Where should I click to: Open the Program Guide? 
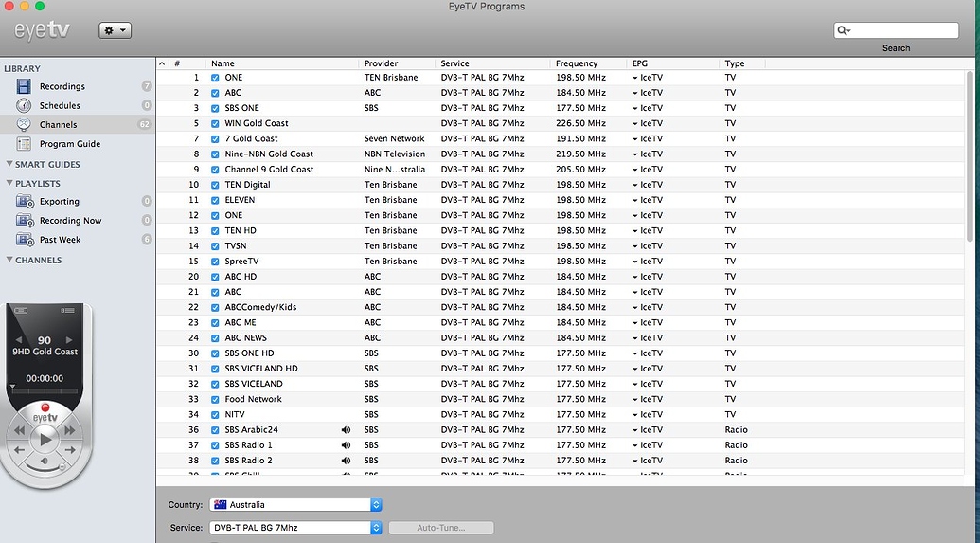(x=69, y=144)
